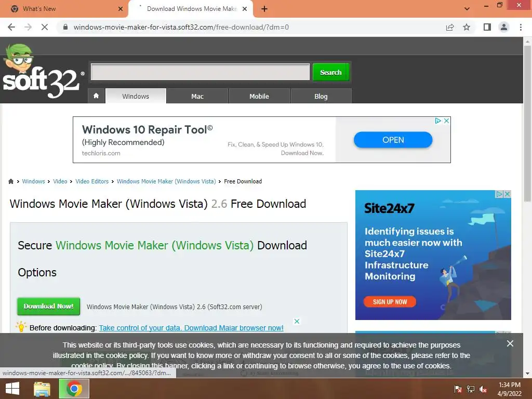The height and width of the screenshot is (399, 532).
Task: Share this page using the share icon
Action: (x=450, y=27)
